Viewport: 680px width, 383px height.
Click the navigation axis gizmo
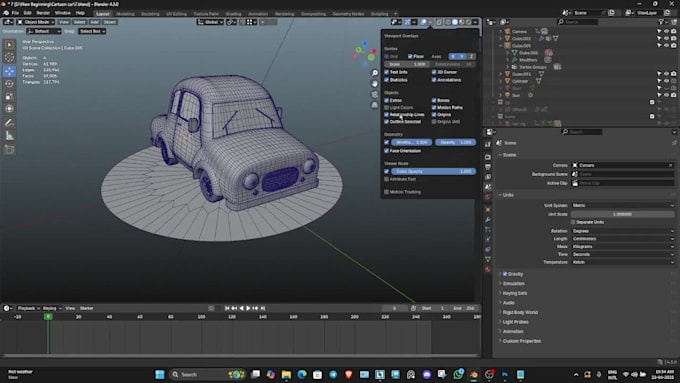click(x=365, y=54)
